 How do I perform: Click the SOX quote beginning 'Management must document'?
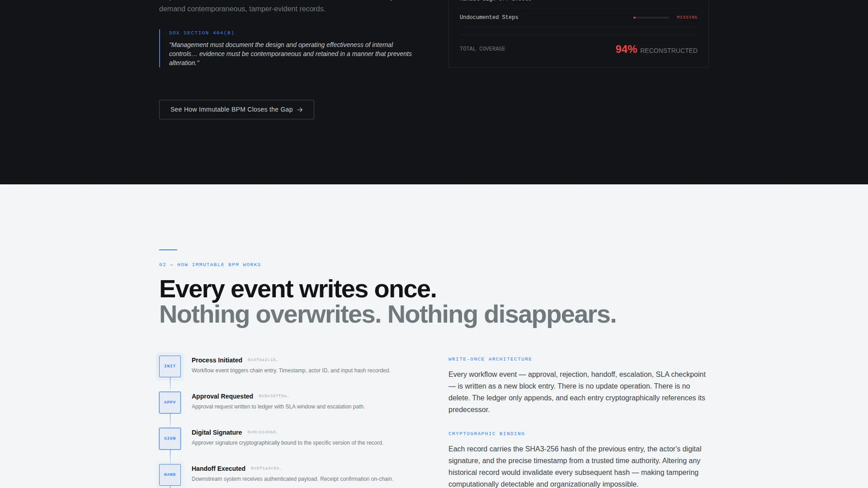(290, 54)
